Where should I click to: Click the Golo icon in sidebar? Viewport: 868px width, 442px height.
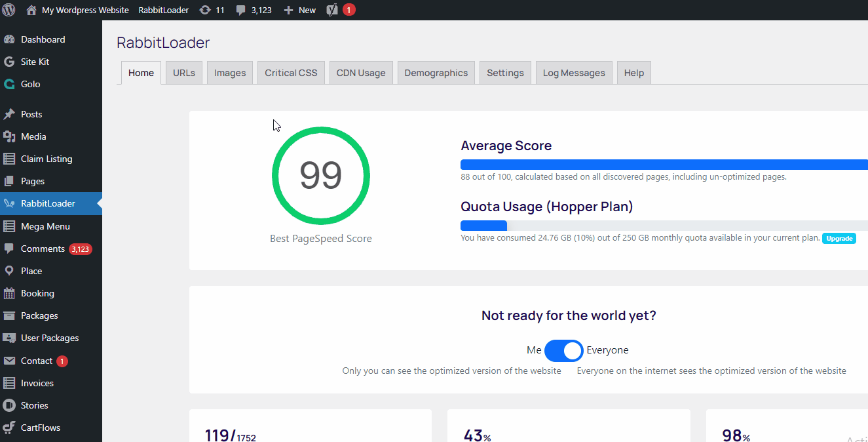pyautogui.click(x=9, y=84)
